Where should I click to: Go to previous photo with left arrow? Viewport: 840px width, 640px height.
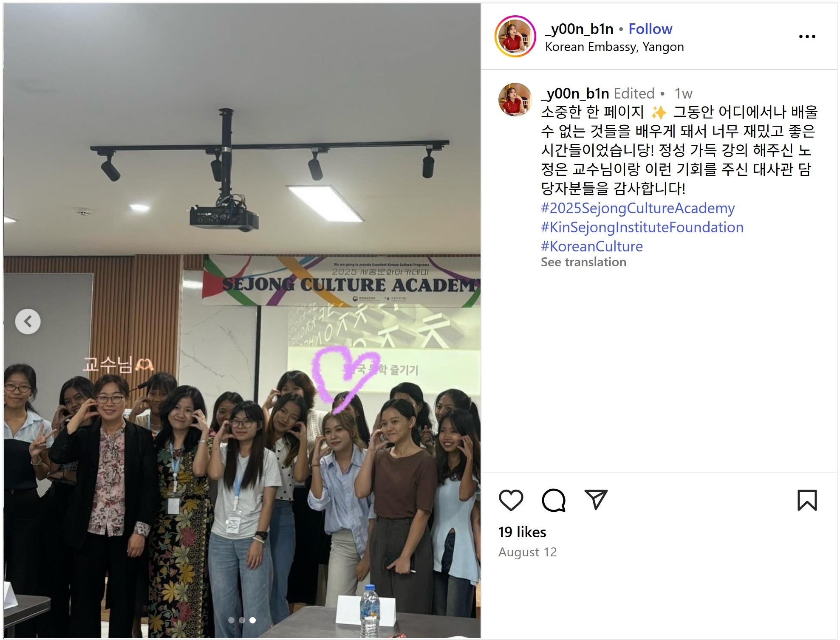click(28, 321)
